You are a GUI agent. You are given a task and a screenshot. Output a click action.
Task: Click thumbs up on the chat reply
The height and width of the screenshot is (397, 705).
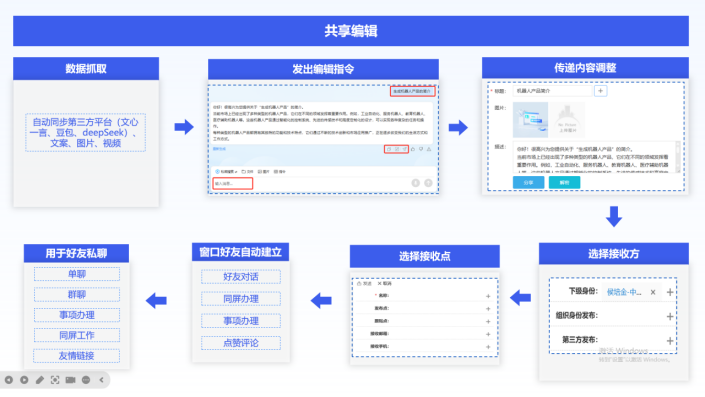[x=413, y=149]
